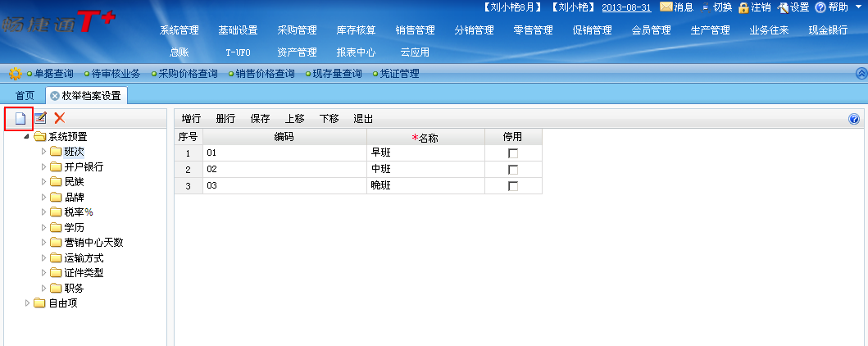Image resolution: width=868 pixels, height=346 pixels.
Task: Open the 采购管理 menu
Action: [x=297, y=30]
